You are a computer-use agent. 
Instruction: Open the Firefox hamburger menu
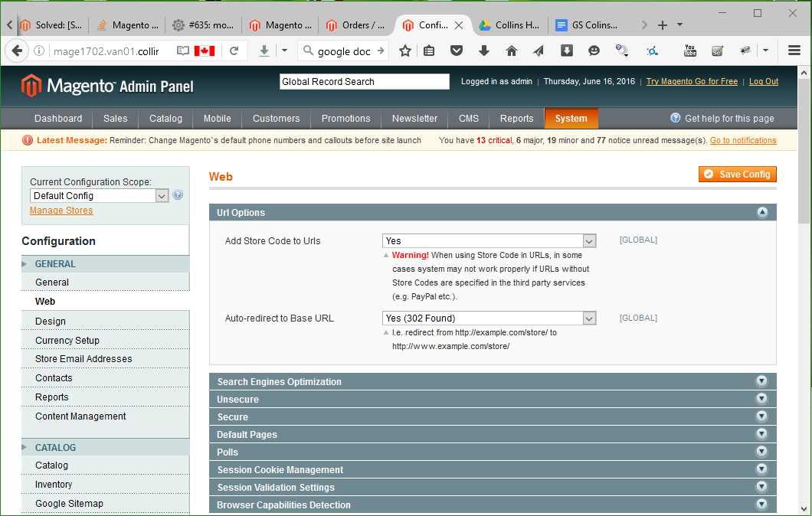click(x=794, y=51)
